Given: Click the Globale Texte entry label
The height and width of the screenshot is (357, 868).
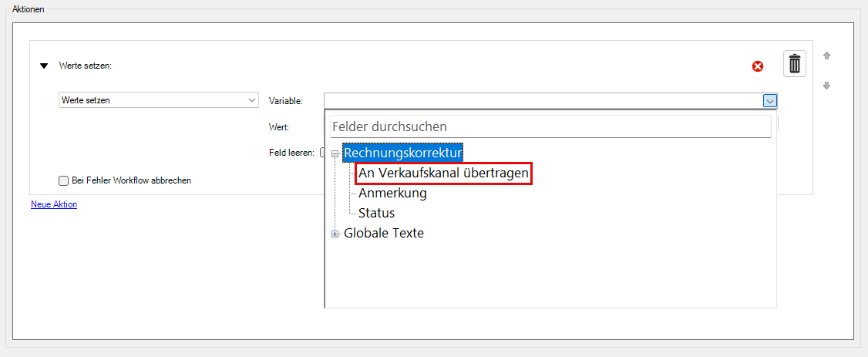Looking at the screenshot, I should (383, 233).
